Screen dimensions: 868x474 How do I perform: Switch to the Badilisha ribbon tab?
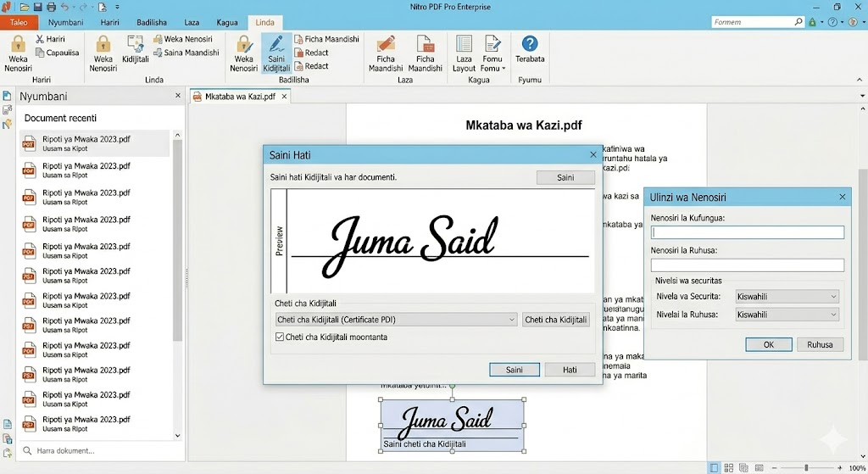pyautogui.click(x=152, y=22)
